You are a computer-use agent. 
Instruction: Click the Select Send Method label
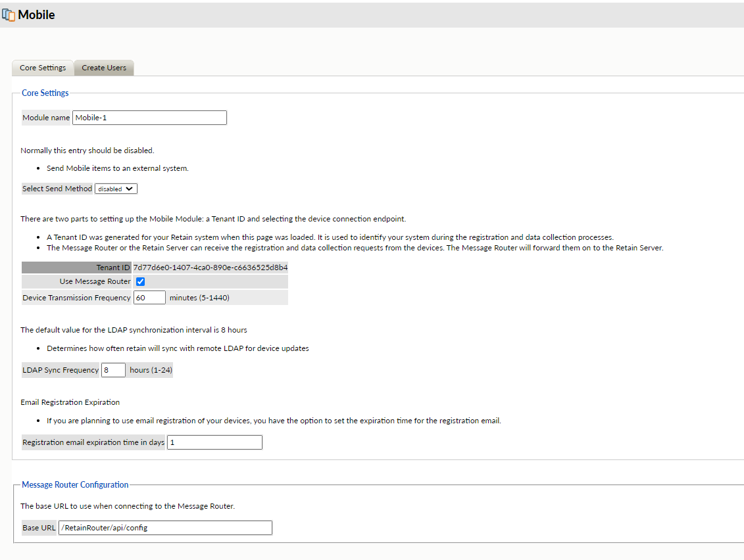[57, 189]
